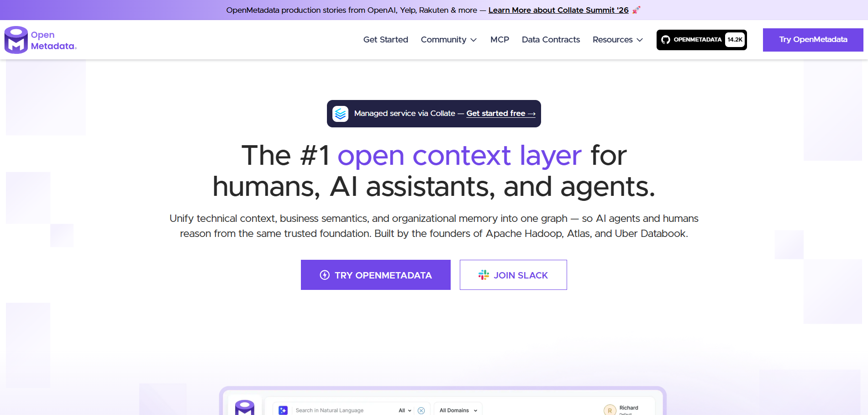Go to Data Contracts
868x415 pixels.
coord(551,40)
